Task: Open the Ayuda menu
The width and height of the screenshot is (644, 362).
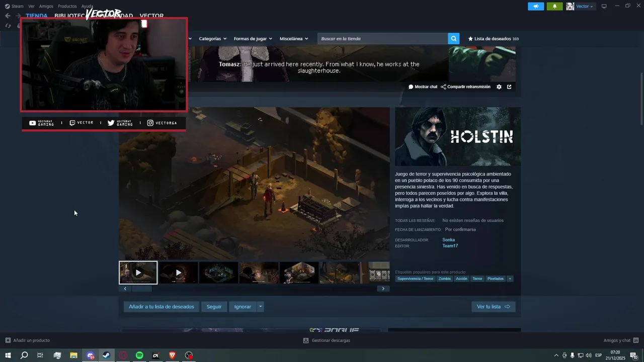Action: 87,6
